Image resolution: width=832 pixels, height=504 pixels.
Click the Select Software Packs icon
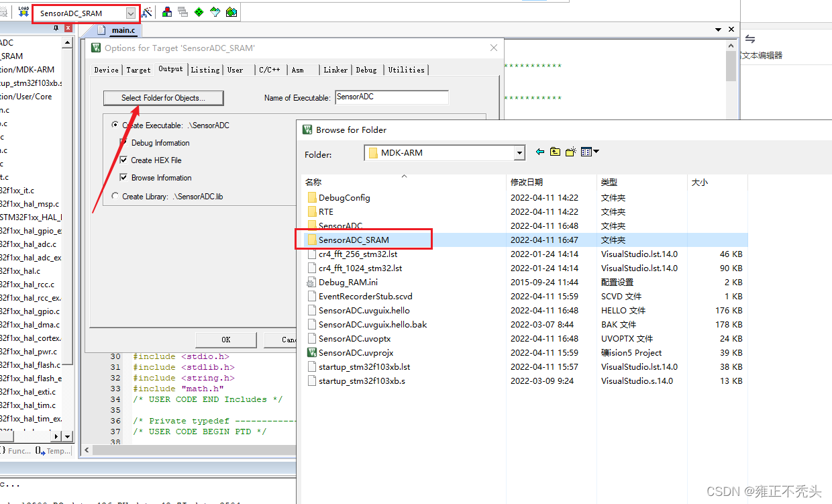click(x=215, y=12)
